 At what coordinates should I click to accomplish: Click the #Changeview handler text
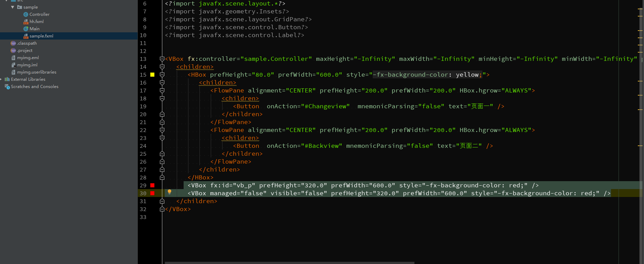pyautogui.click(x=325, y=106)
